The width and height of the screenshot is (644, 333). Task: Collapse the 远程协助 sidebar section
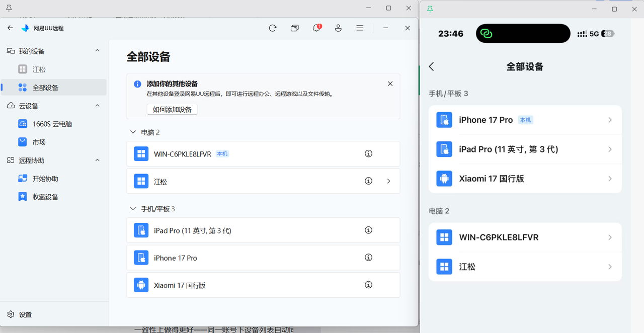point(98,160)
